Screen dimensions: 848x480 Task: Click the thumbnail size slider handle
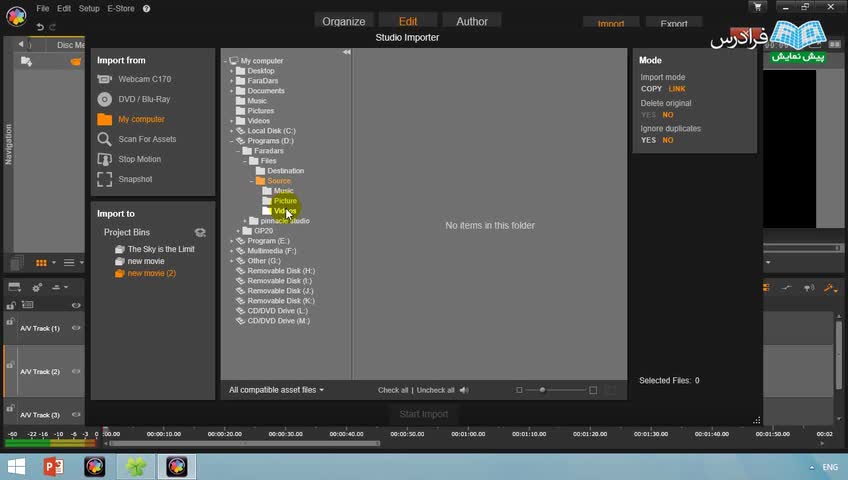tap(542, 390)
